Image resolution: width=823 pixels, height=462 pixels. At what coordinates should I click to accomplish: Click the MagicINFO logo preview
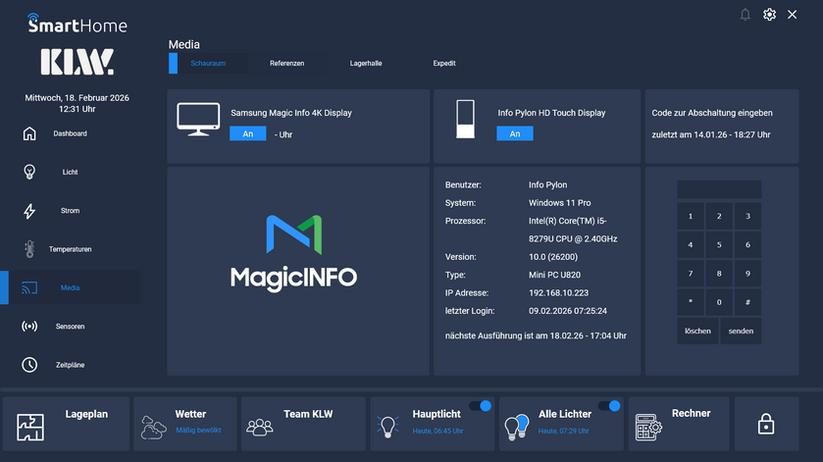pos(294,253)
